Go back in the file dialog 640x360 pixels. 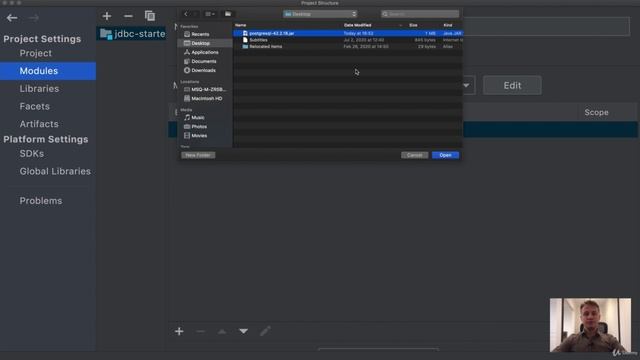186,14
